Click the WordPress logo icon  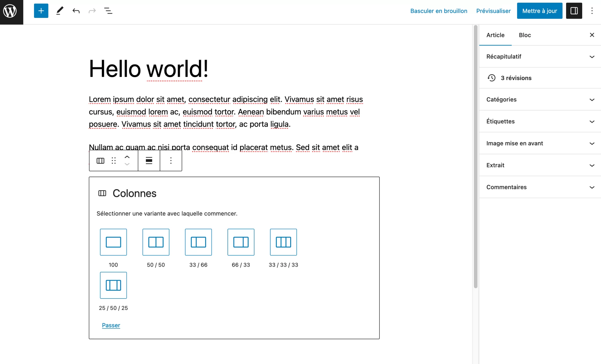point(10,11)
